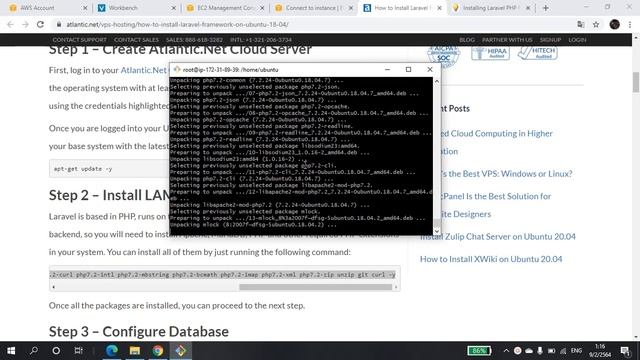Open the translate page icon
Image resolution: width=640 pixels, height=360 pixels.
580,24
